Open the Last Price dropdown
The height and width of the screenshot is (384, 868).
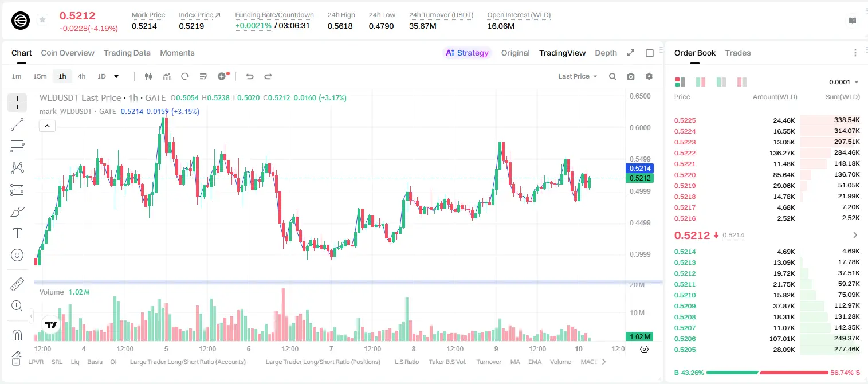point(578,76)
